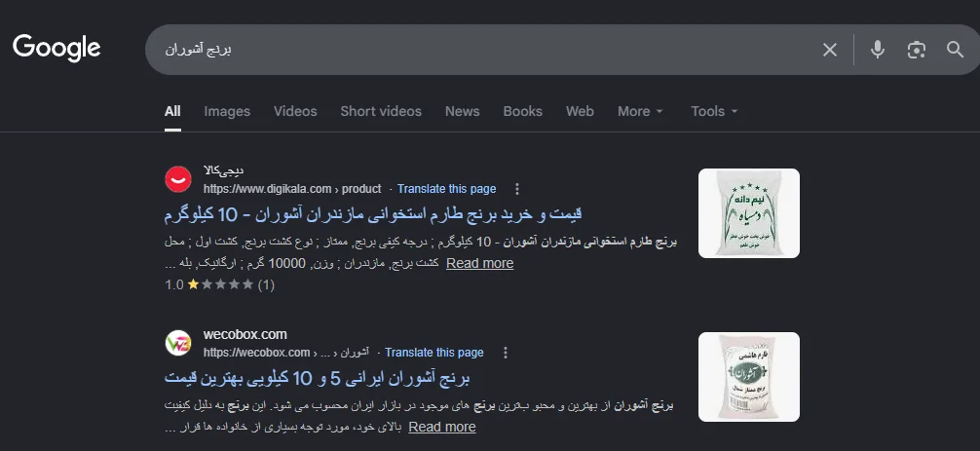This screenshot has height=451, width=980.
Task: Open three-dot menu for wecobox result
Action: coord(506,353)
